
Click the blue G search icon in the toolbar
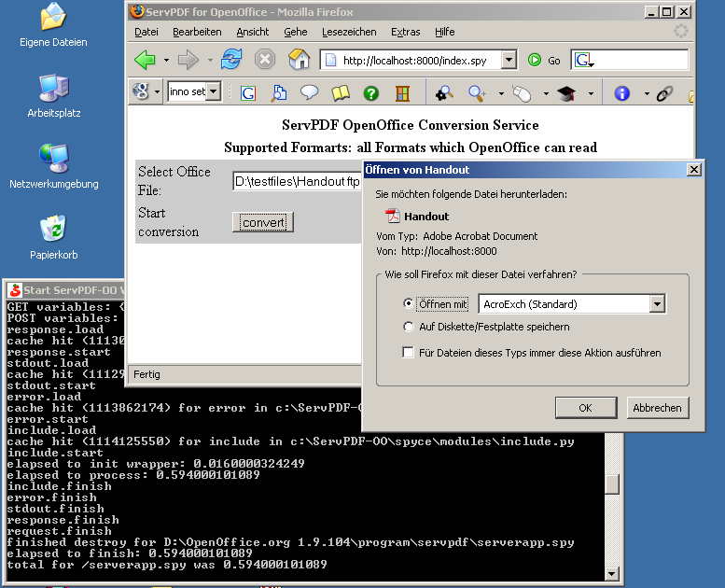point(248,93)
